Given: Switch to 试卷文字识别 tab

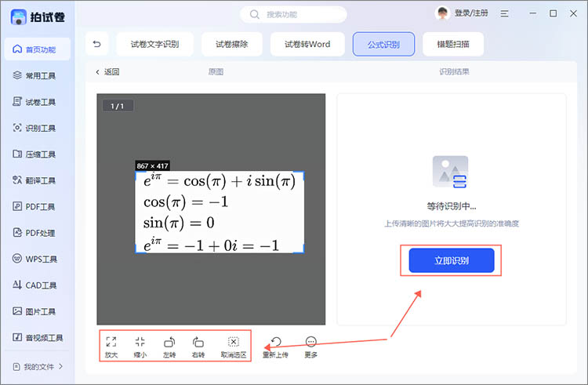Looking at the screenshot, I should click(x=155, y=44).
